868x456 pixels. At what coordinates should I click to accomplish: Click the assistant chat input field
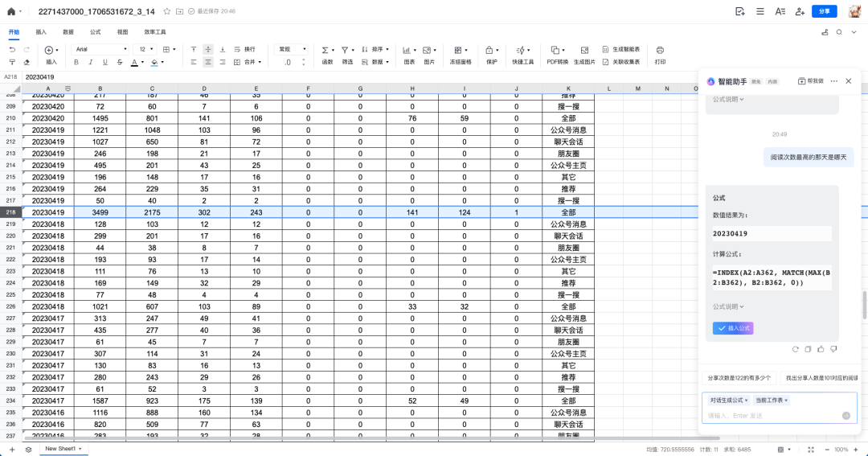pos(773,416)
